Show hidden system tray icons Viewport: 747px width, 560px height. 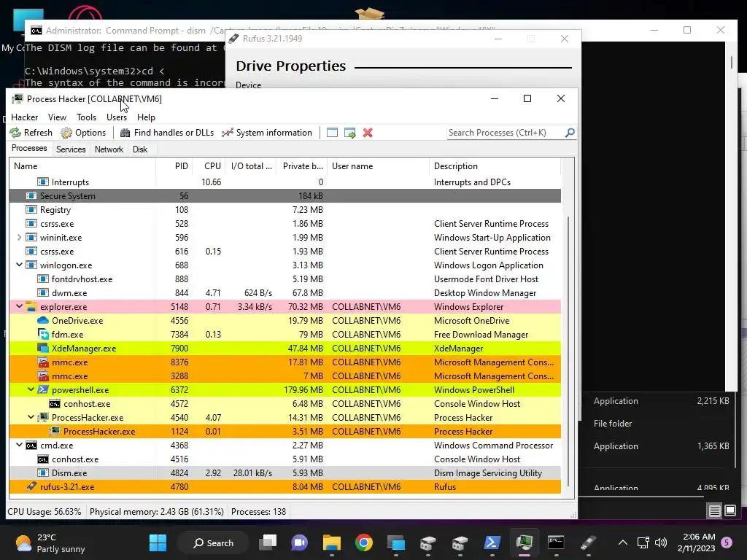click(623, 542)
